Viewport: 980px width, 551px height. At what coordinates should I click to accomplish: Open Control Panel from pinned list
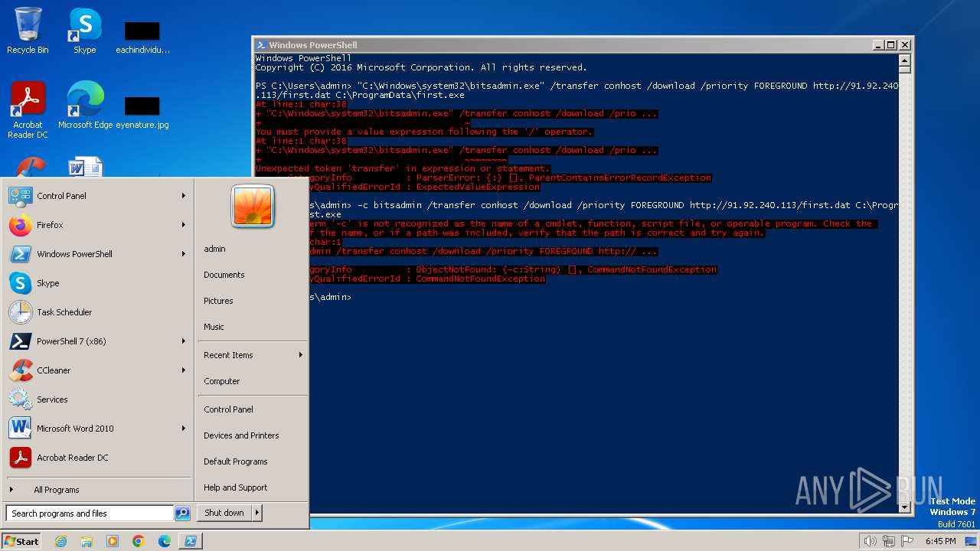(x=97, y=196)
